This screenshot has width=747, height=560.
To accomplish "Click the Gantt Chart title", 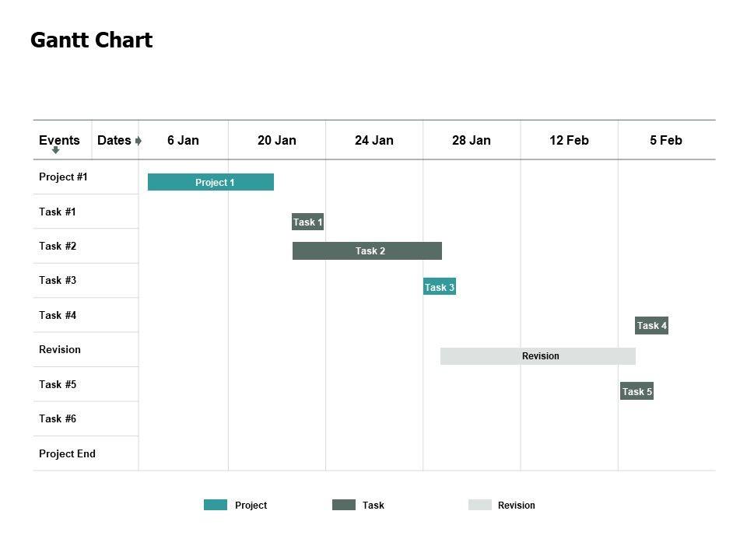I will [91, 40].
